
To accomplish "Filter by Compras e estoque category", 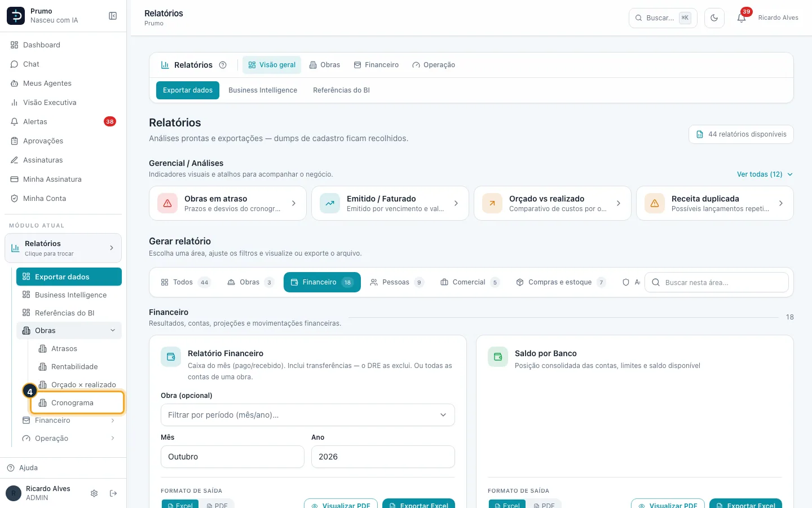I will coord(561,282).
